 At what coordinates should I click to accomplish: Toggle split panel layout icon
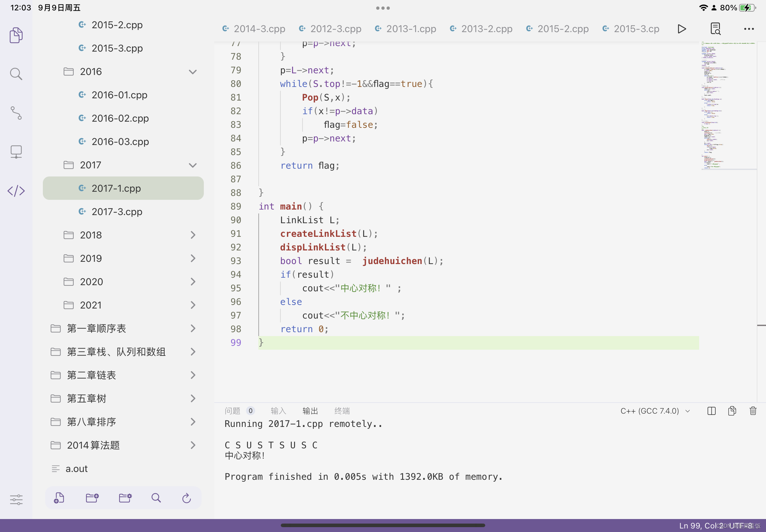point(711,411)
